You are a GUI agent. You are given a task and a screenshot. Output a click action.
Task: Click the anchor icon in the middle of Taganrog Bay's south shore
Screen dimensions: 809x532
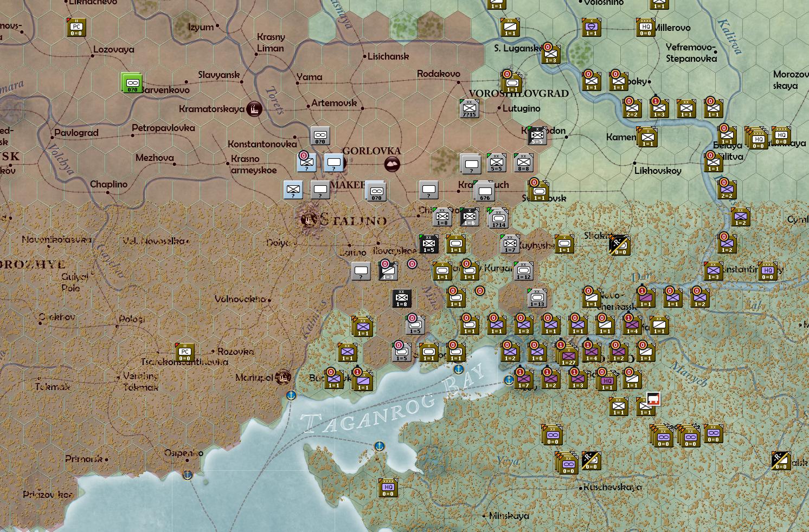coord(379,446)
